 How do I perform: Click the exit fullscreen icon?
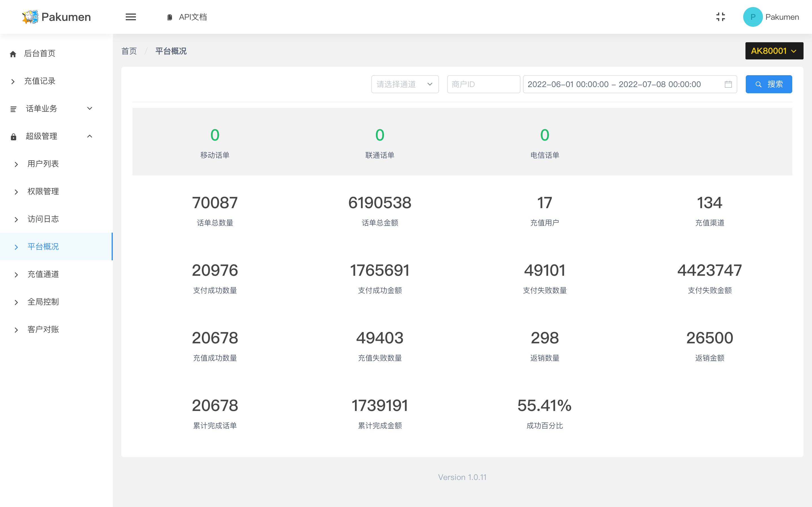click(x=720, y=17)
